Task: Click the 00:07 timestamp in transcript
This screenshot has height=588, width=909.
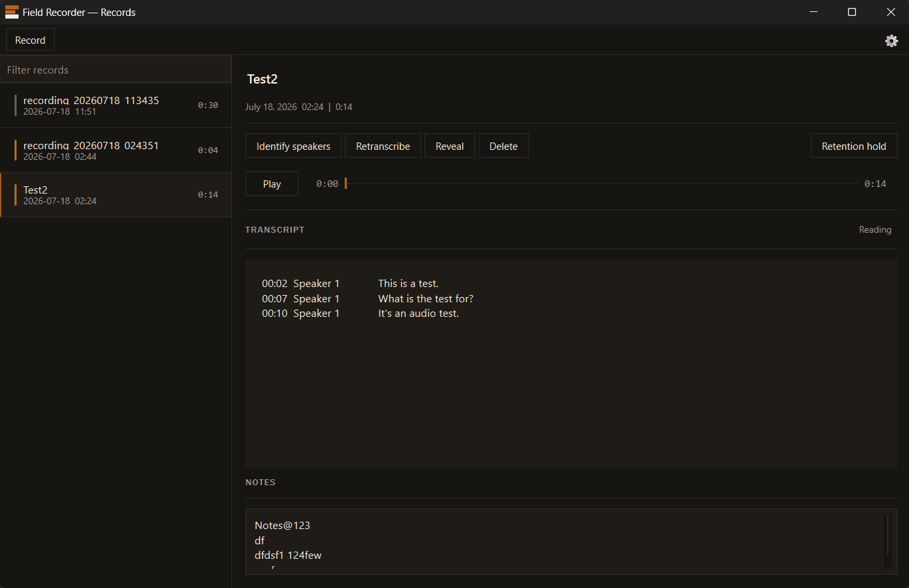Action: click(274, 298)
